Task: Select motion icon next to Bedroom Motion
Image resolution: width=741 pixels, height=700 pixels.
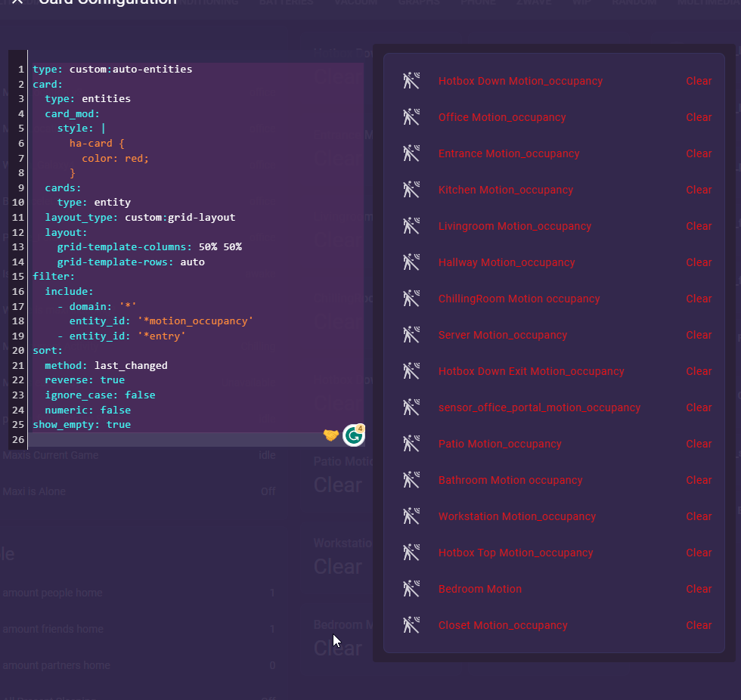Action: pos(411,588)
